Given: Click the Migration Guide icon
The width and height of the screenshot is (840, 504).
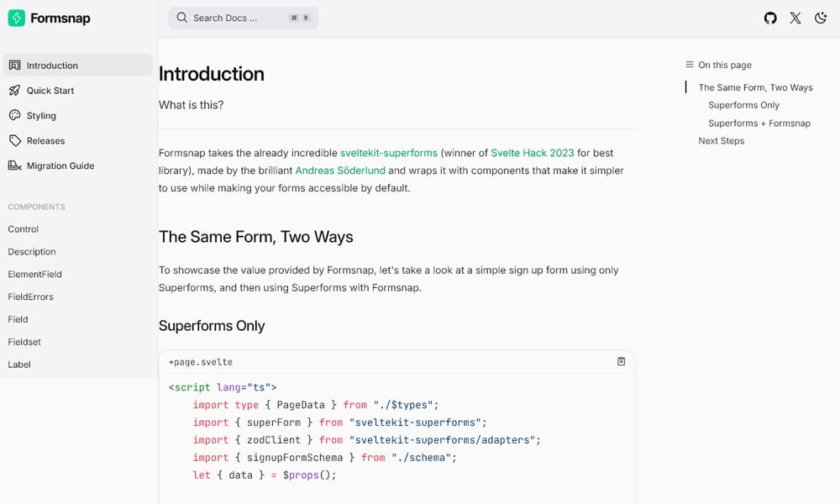Looking at the screenshot, I should [14, 165].
